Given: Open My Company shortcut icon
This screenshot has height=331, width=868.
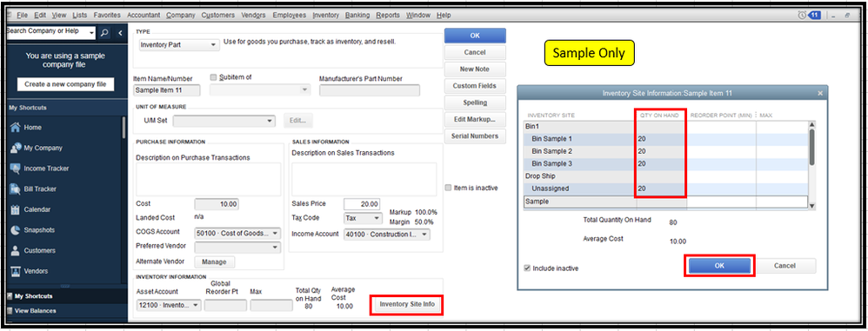Looking at the screenshot, I should coord(16,148).
